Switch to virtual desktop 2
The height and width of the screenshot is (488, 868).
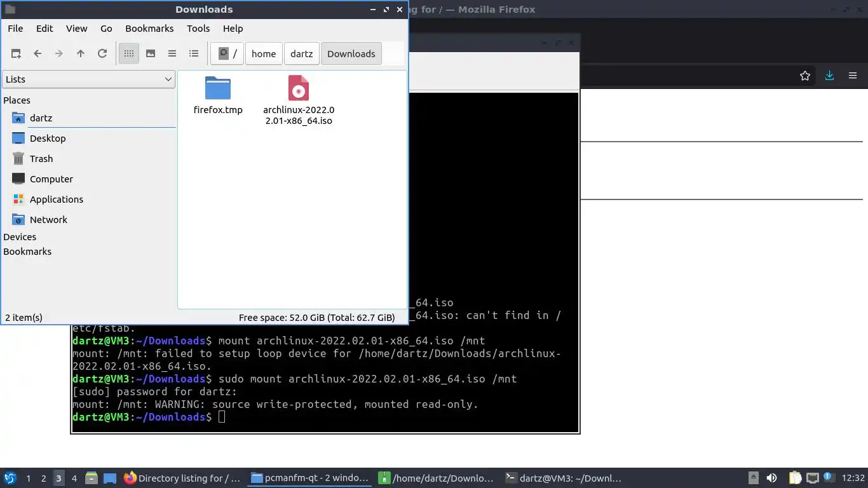43,478
